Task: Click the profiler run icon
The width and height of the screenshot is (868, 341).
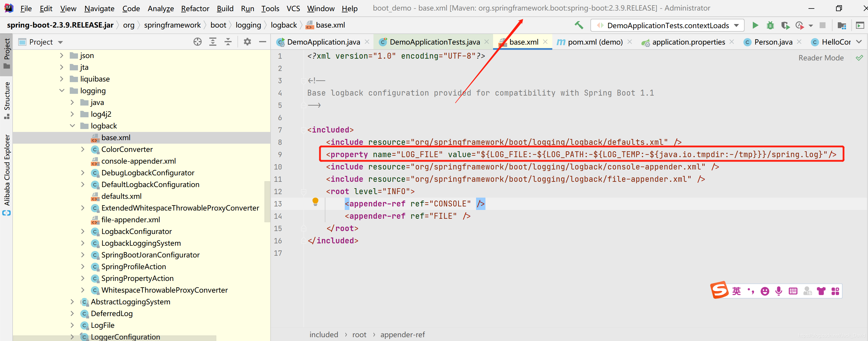Action: tap(799, 25)
